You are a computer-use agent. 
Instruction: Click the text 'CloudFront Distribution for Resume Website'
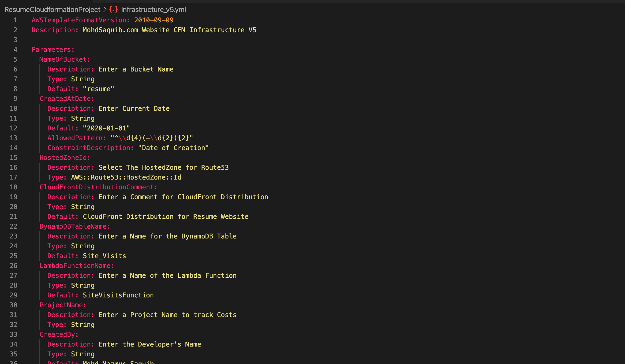[x=165, y=217]
